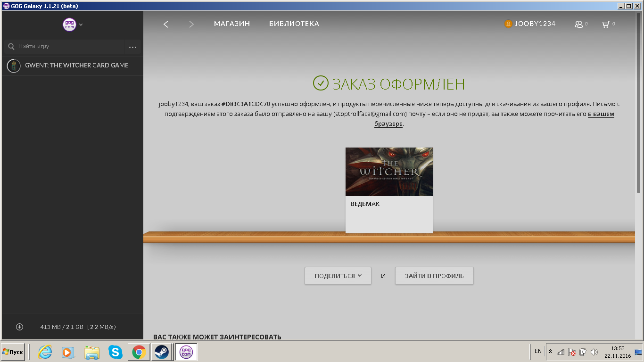Click the ЗАКАЗ ОФОРМЛЕН heading
Viewport: 644px width, 362px height.
(398, 84)
